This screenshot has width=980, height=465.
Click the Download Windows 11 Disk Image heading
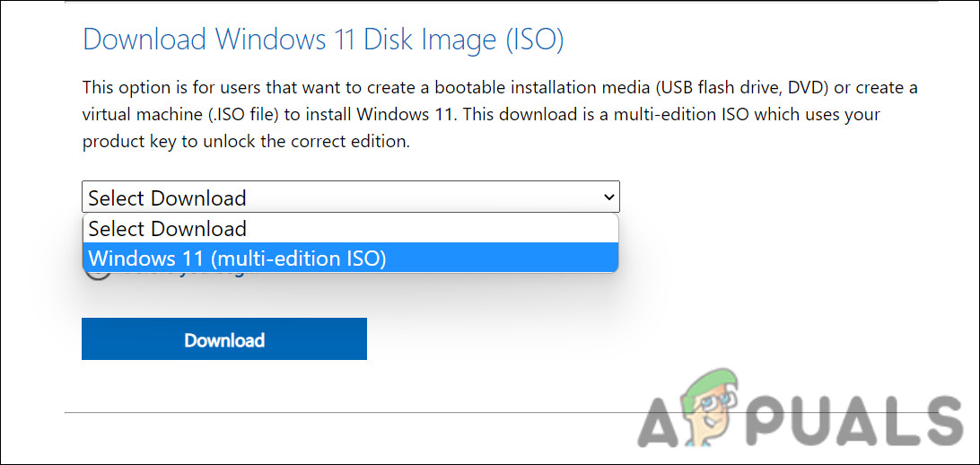coord(323,40)
